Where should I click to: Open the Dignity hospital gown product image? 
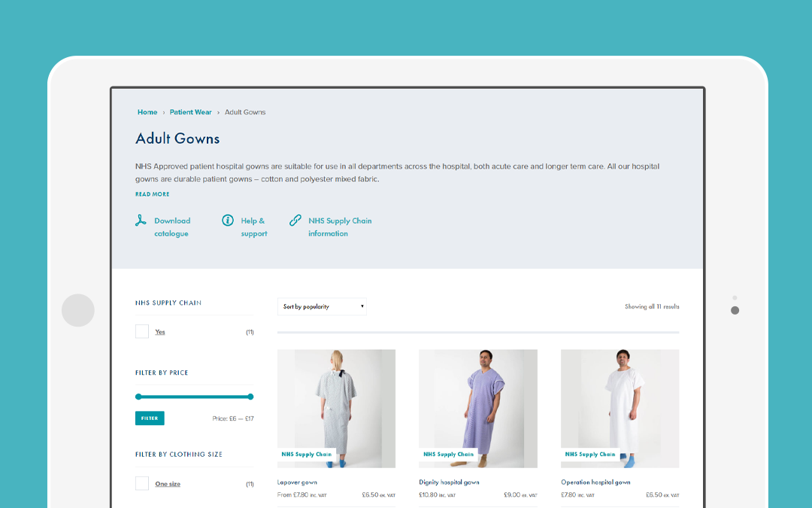tap(478, 409)
